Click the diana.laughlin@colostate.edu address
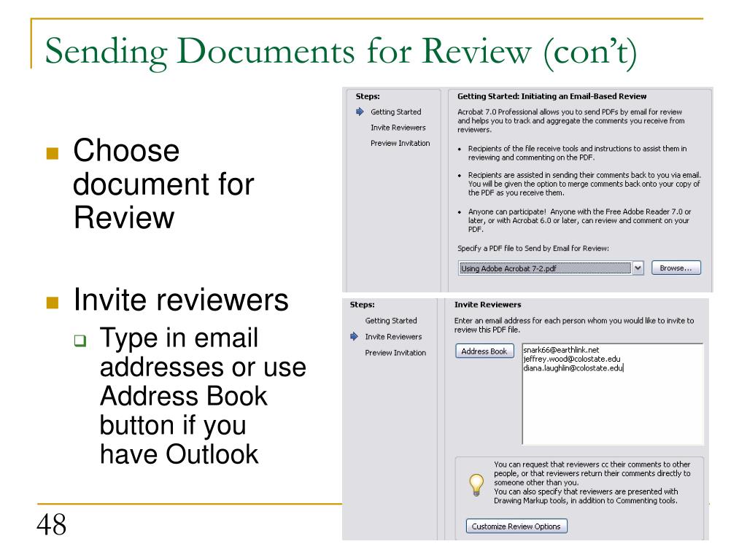 click(x=573, y=368)
